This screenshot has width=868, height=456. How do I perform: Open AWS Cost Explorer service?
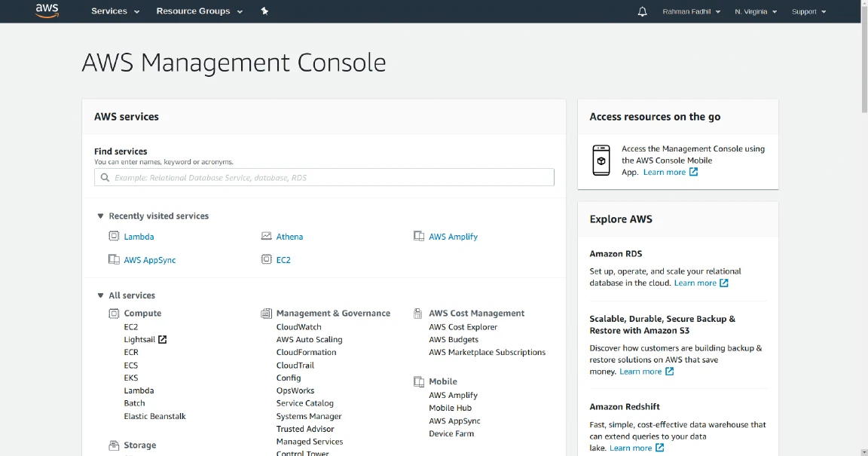[x=463, y=327]
